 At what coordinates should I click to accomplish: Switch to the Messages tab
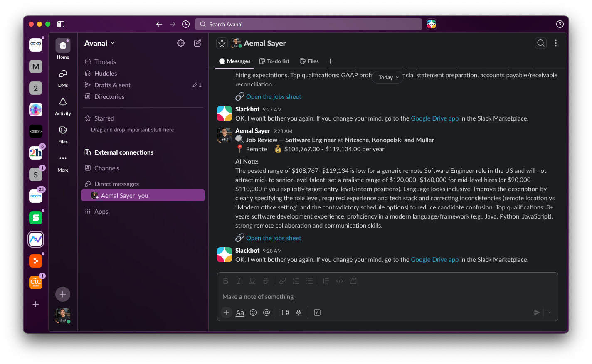235,61
